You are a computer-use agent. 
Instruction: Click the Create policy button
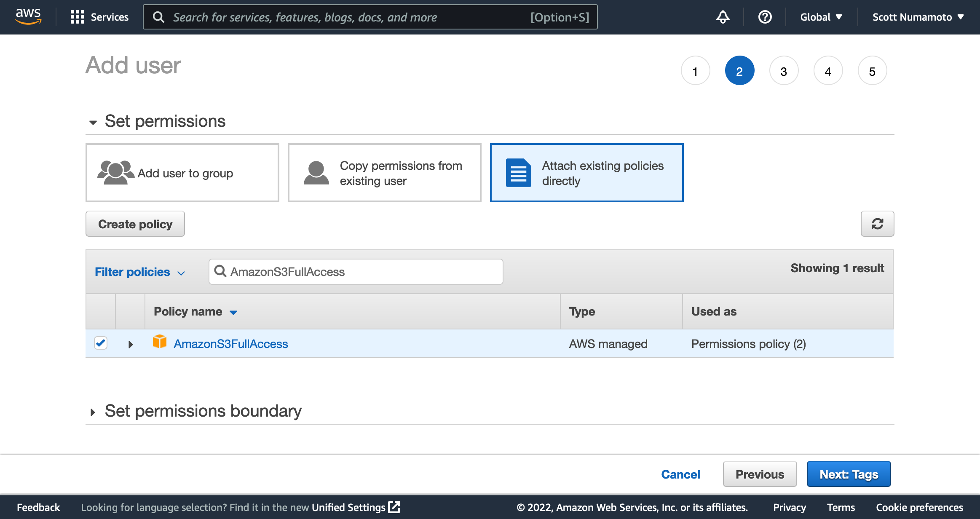point(135,224)
